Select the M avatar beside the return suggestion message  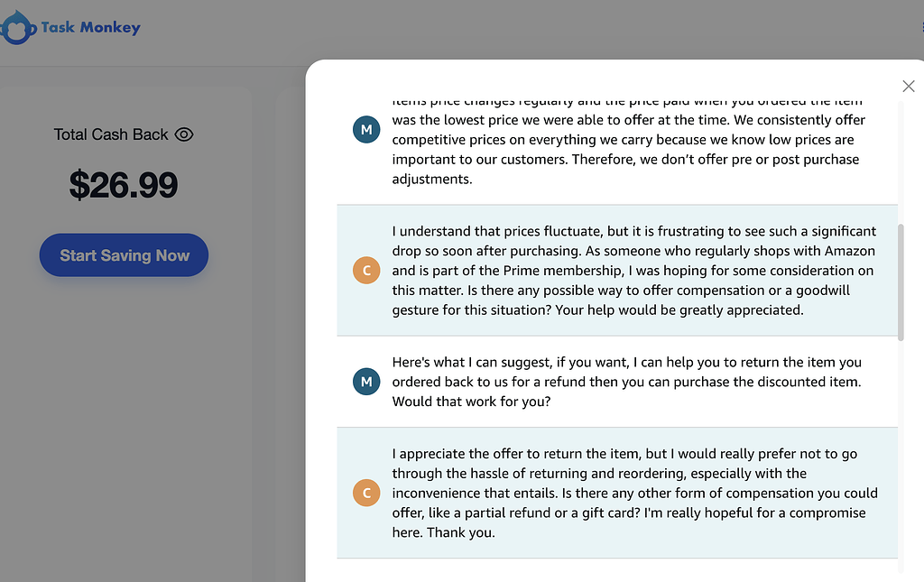pyautogui.click(x=366, y=382)
